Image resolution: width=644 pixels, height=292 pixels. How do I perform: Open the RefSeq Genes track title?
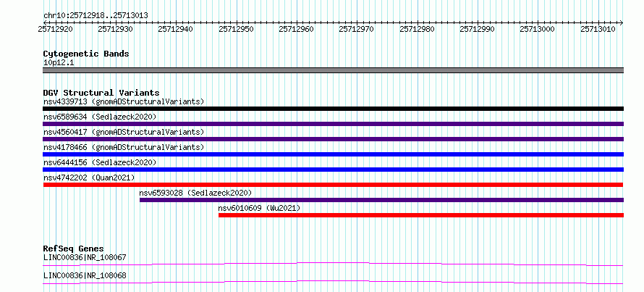(x=74, y=249)
